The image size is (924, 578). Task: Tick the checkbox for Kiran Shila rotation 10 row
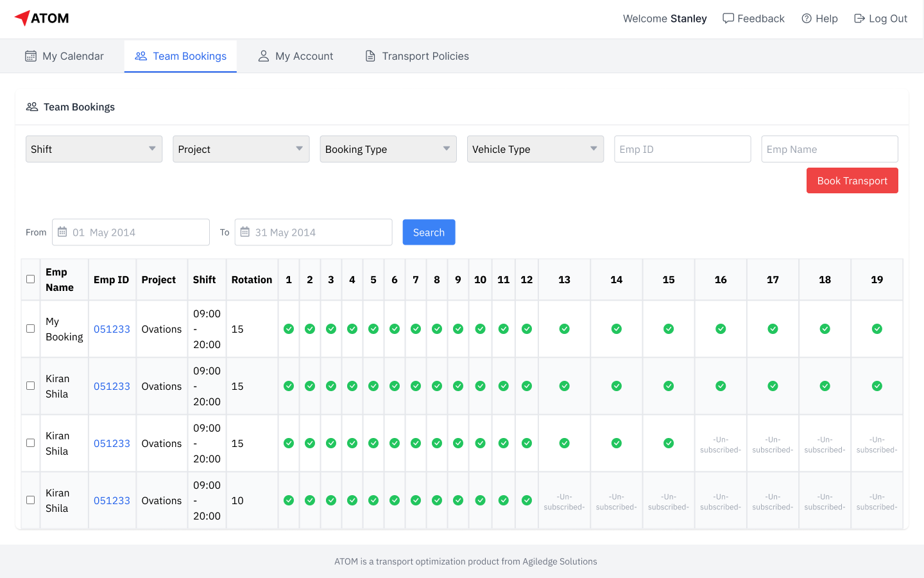(30, 500)
